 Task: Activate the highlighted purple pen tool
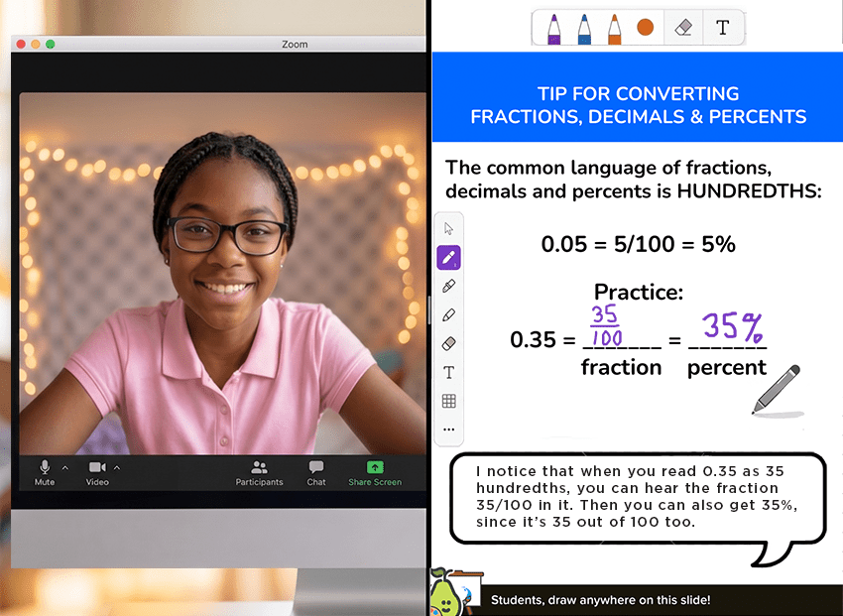coord(449,258)
